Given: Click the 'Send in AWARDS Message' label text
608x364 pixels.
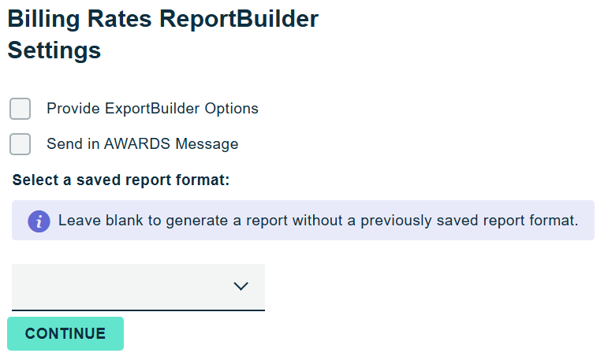Looking at the screenshot, I should (x=142, y=144).
